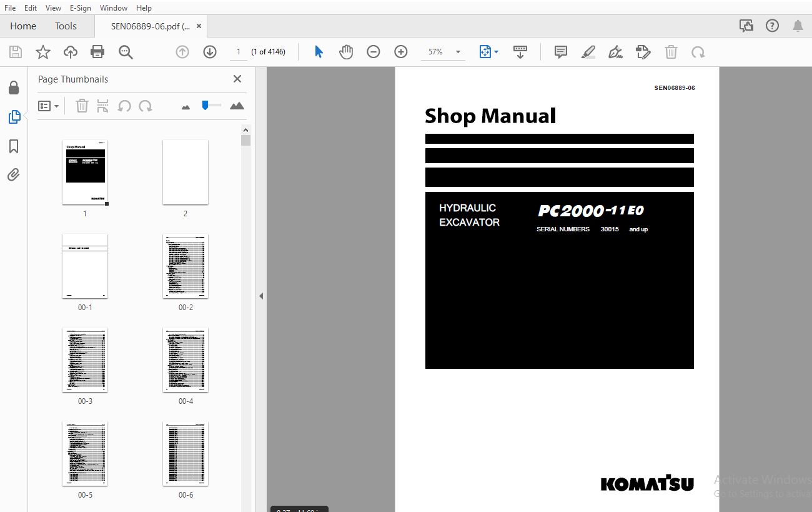
Task: Click the upload to cloud icon
Action: [71, 52]
